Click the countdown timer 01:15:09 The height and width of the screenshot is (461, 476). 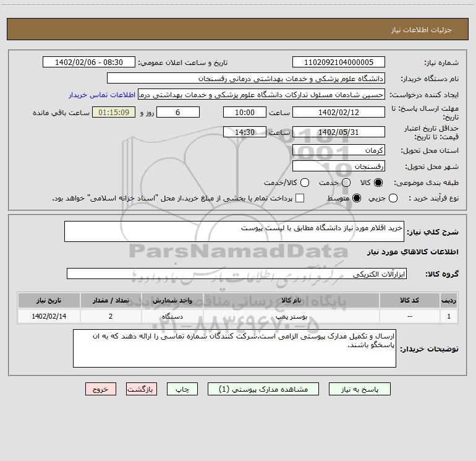click(x=114, y=112)
